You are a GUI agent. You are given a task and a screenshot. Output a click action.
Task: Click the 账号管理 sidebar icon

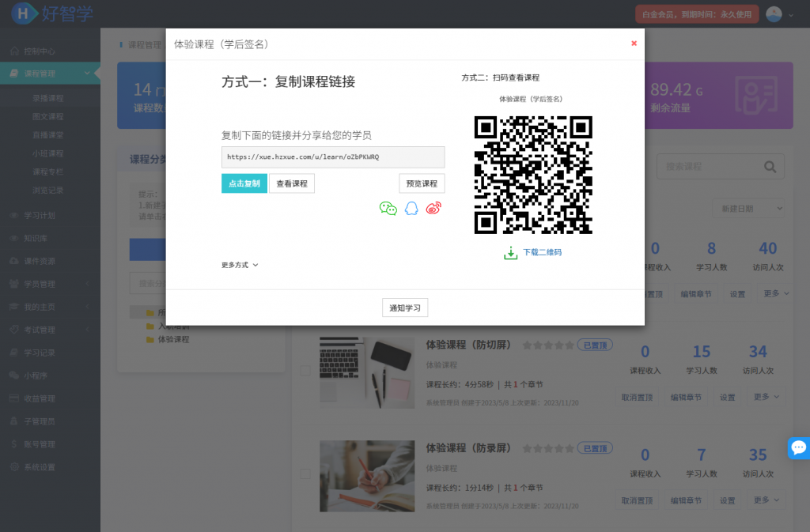pos(14,444)
